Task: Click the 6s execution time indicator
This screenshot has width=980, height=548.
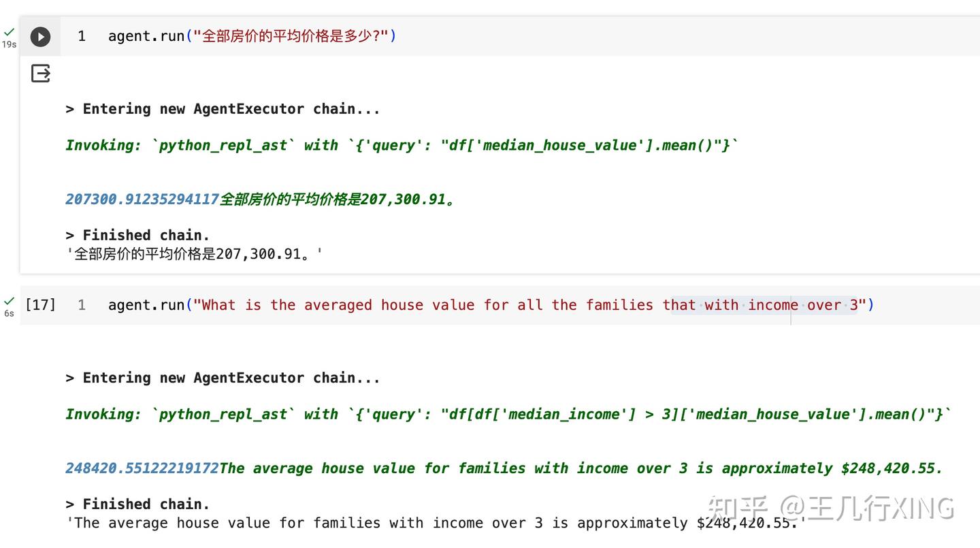Action: click(9, 312)
